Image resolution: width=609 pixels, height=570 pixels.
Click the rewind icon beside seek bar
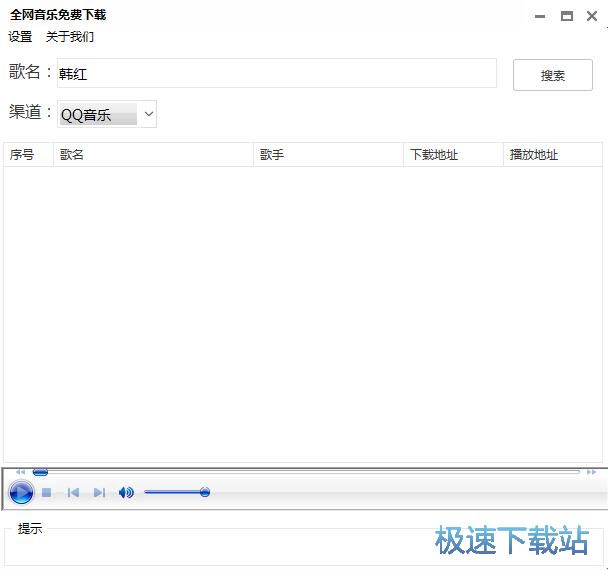(x=21, y=472)
